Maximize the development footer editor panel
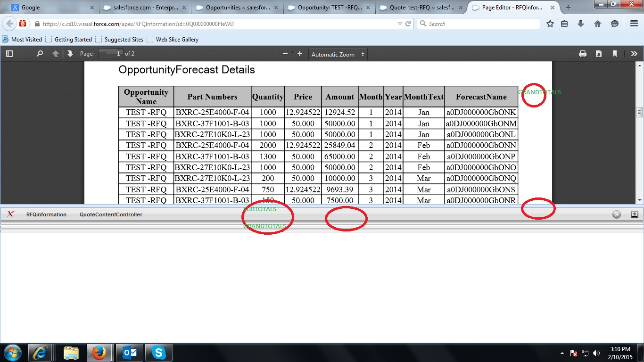 635,214
